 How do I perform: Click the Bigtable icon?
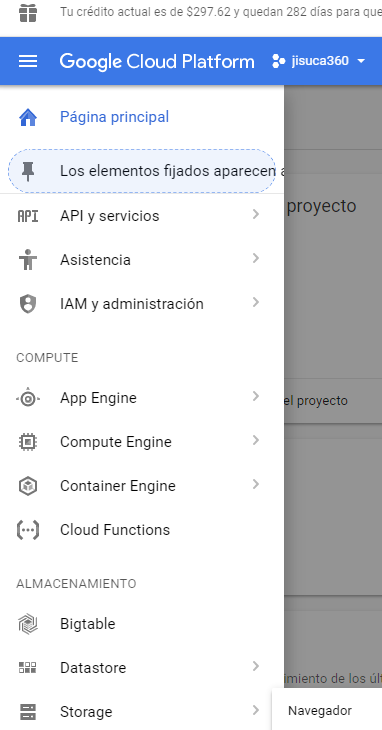pos(28,624)
